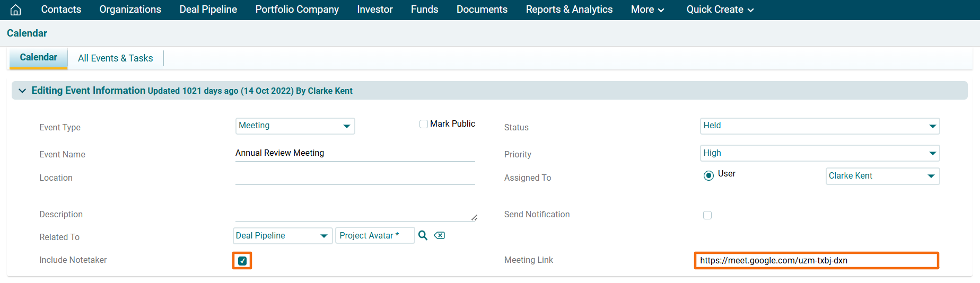Collapse the Editing Event Information section
The height and width of the screenshot is (283, 980).
coord(22,91)
